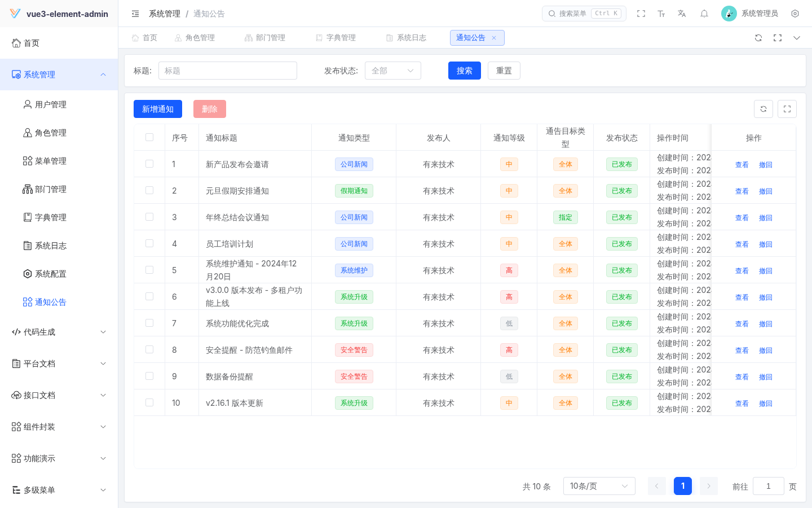Open the 发布状态 dropdown
The width and height of the screenshot is (812, 508).
point(393,71)
